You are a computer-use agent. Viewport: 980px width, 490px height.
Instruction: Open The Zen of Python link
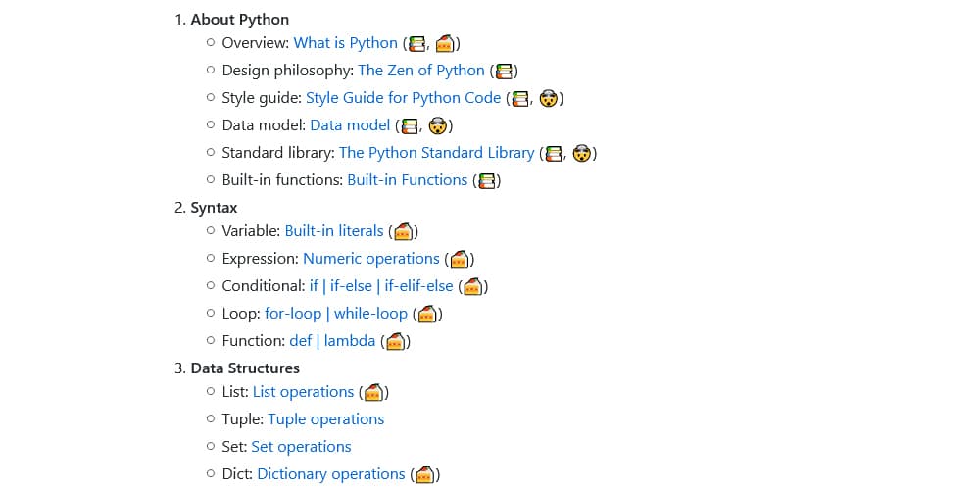click(x=421, y=71)
